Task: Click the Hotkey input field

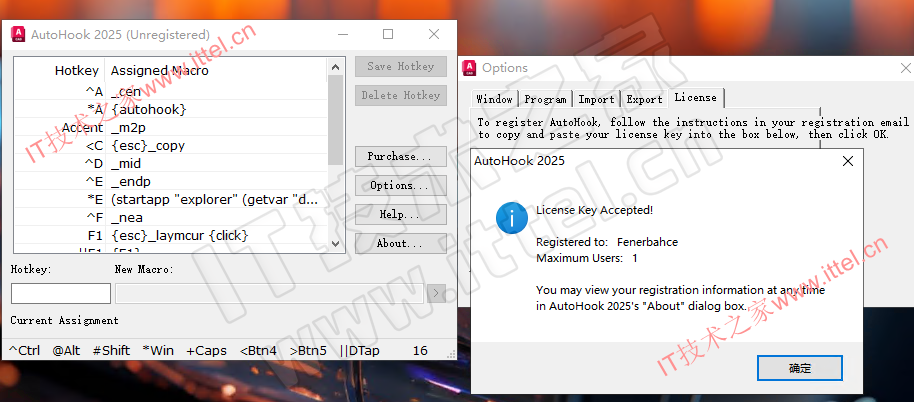Action: [x=61, y=293]
